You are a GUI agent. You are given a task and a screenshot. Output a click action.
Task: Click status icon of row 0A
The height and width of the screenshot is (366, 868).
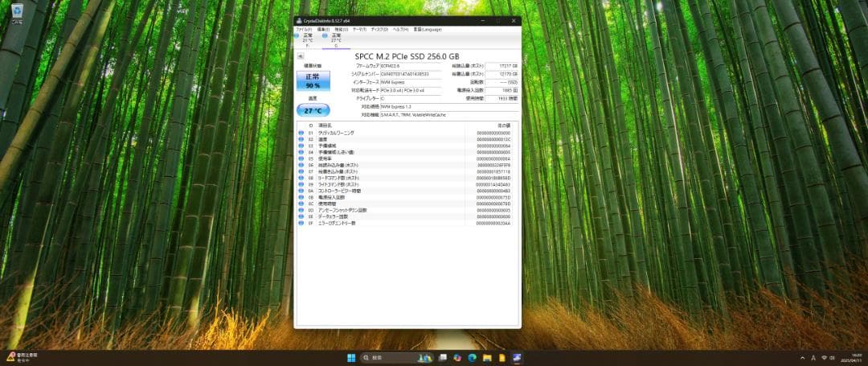[x=301, y=191]
